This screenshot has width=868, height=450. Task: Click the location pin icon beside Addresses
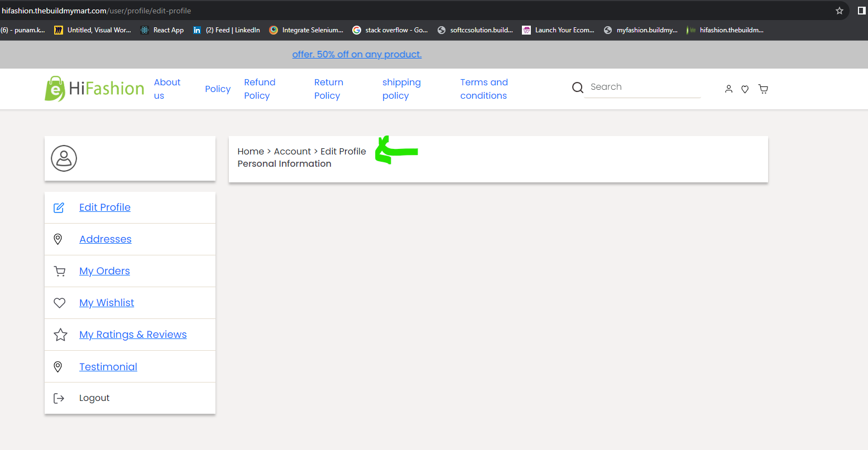(57, 239)
